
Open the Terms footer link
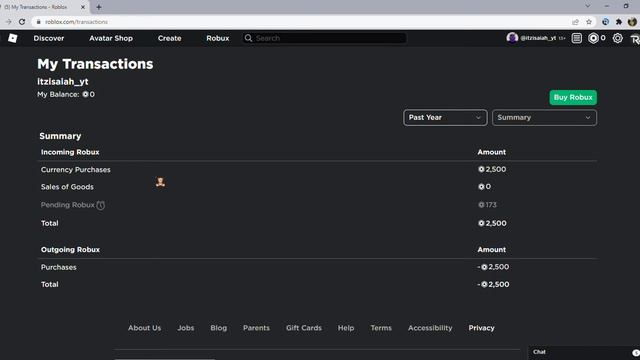381,328
